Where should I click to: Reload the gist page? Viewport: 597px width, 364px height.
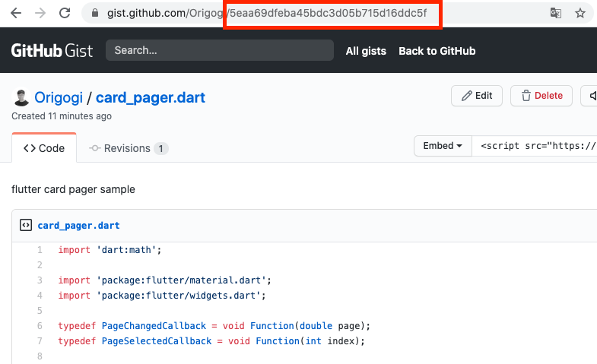[65, 14]
